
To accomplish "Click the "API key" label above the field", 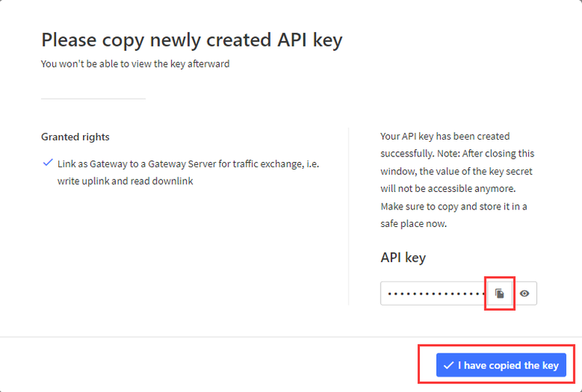I will click(x=403, y=257).
